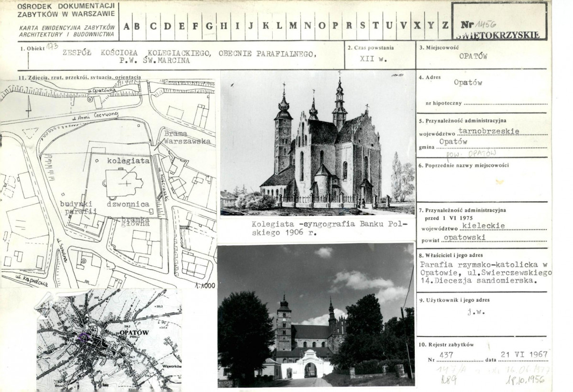This screenshot has height=392, width=573.
Task: Open the photograph of the church gate
Action: pyautogui.click(x=316, y=316)
